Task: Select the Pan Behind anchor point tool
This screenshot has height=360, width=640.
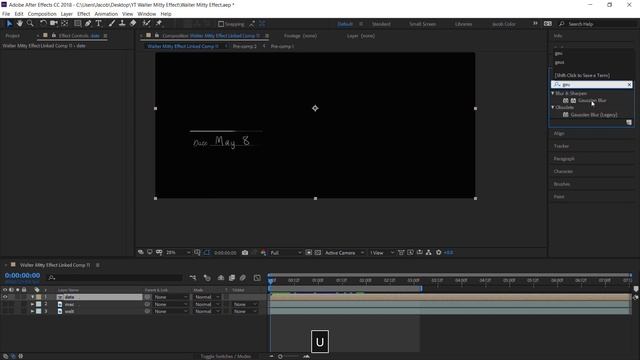Action: coord(64,24)
